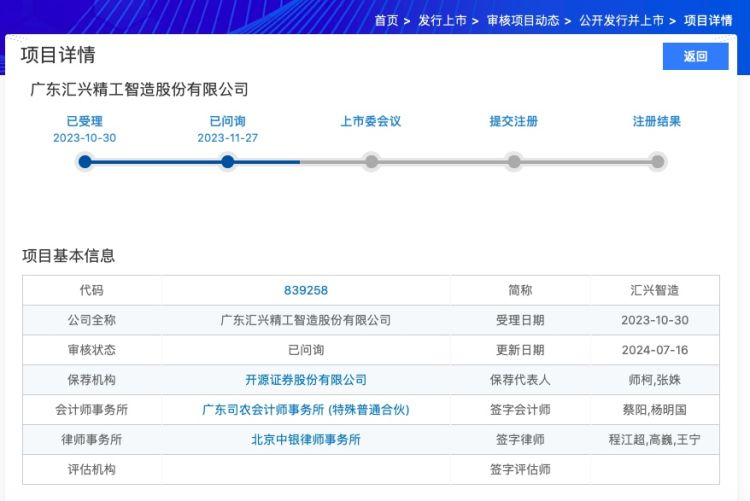Click the 已受理 progress step dot
This screenshot has width=750, height=501.
click(x=85, y=162)
